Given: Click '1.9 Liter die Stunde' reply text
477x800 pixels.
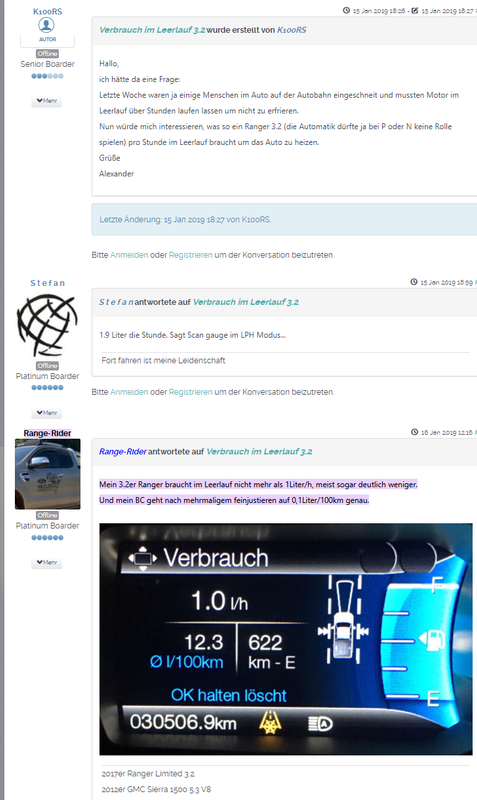Looking at the screenshot, I should (192, 335).
